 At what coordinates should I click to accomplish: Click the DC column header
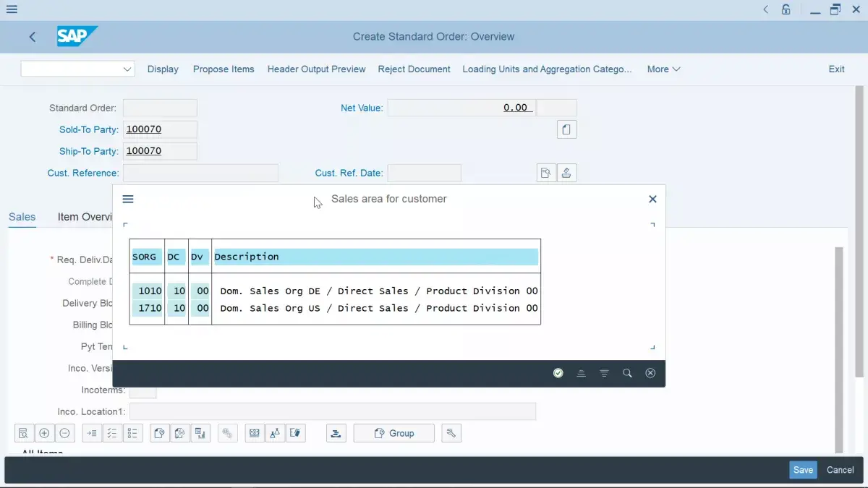click(176, 257)
